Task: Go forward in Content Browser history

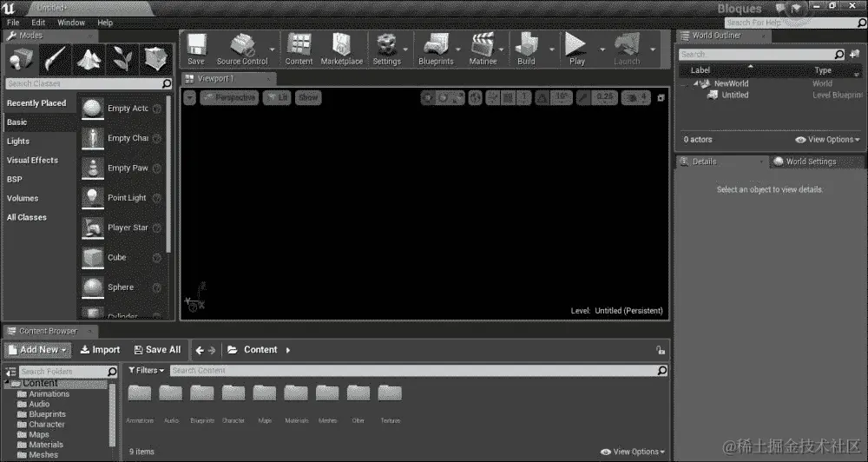Action: 212,350
